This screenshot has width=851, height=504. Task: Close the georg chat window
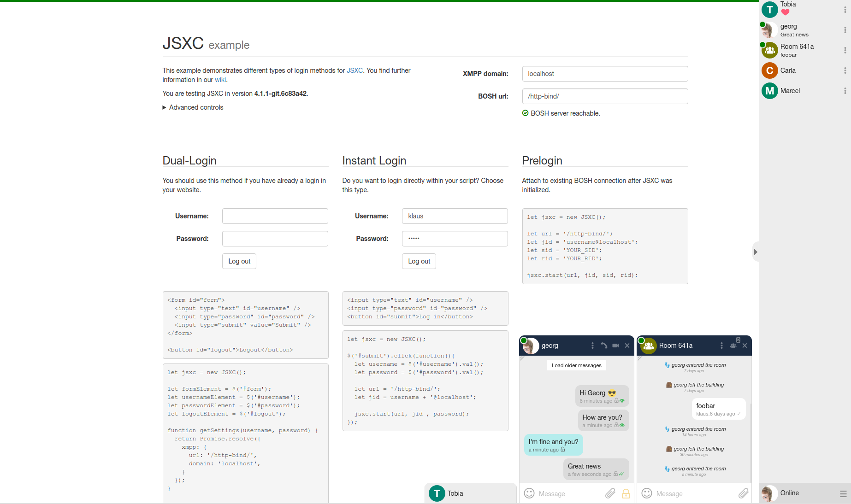pos(627,346)
